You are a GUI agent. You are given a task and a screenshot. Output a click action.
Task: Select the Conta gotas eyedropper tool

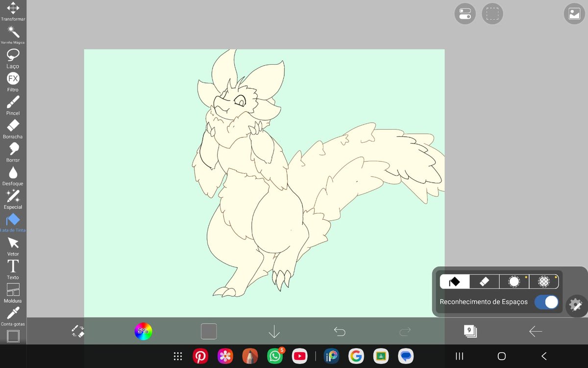tap(13, 316)
